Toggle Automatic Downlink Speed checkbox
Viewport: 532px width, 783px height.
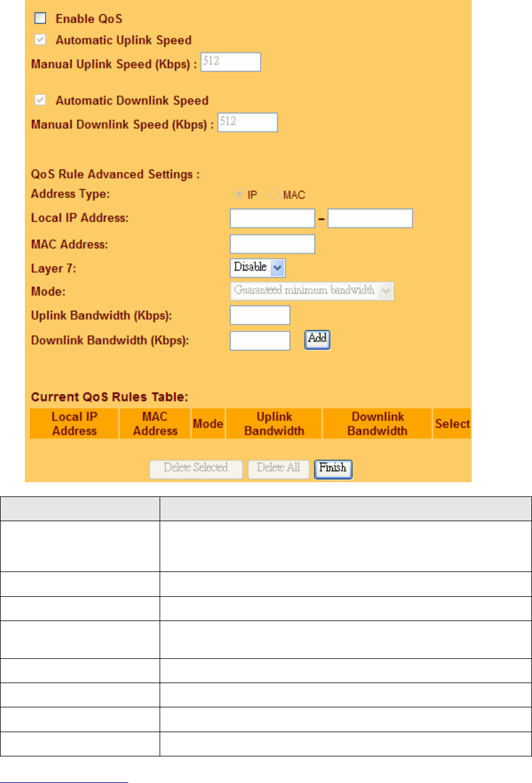click(x=40, y=100)
